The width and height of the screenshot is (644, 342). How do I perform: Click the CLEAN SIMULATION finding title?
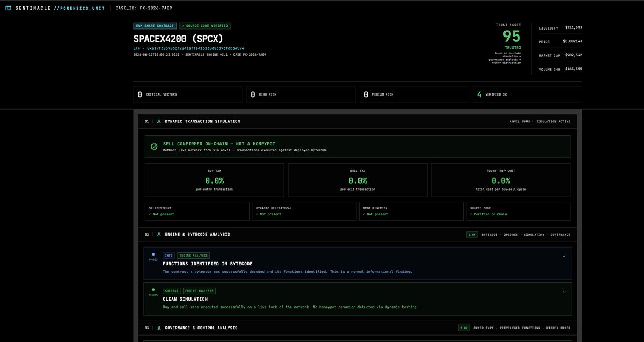click(x=185, y=299)
